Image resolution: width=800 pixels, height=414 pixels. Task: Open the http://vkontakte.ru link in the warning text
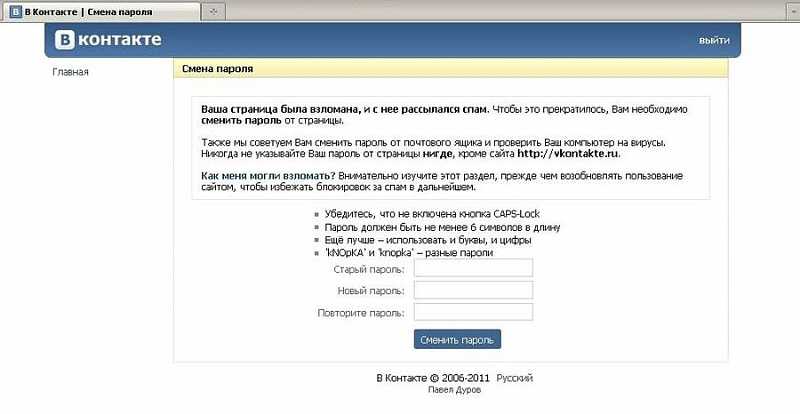(x=568, y=153)
